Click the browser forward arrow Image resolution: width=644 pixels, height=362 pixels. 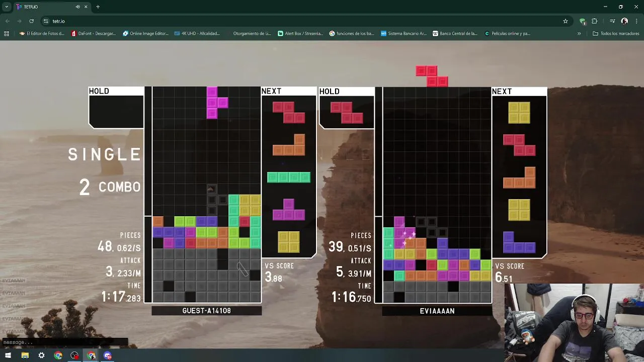(19, 21)
